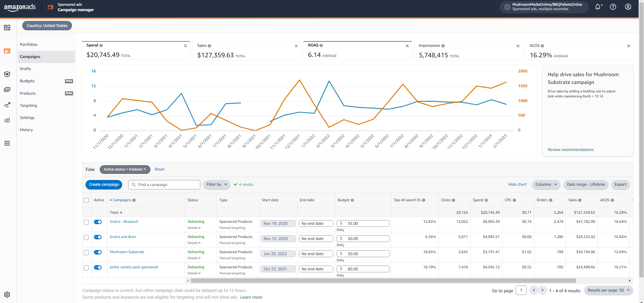Show info tooltip for Sales metric
This screenshot has width=644, height=303.
click(209, 46)
